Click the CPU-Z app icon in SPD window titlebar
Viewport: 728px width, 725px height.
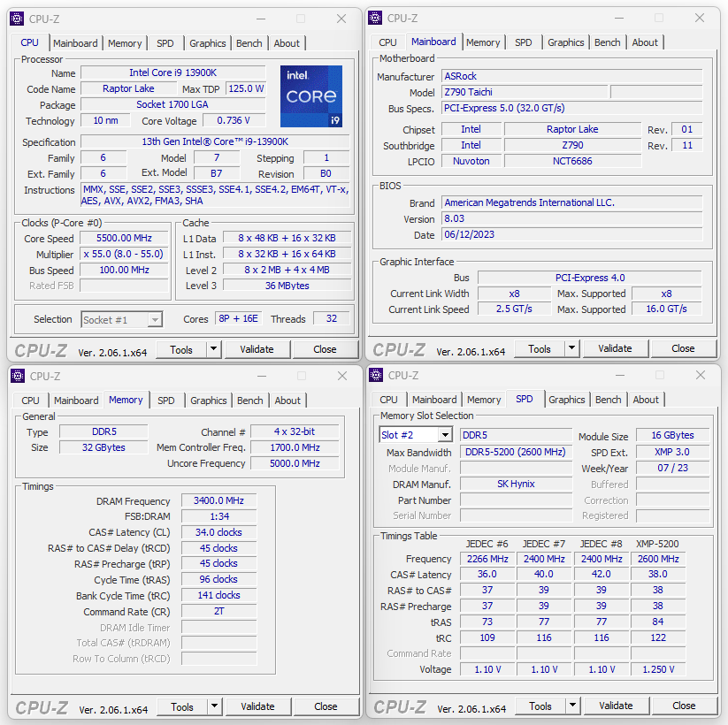pos(376,375)
